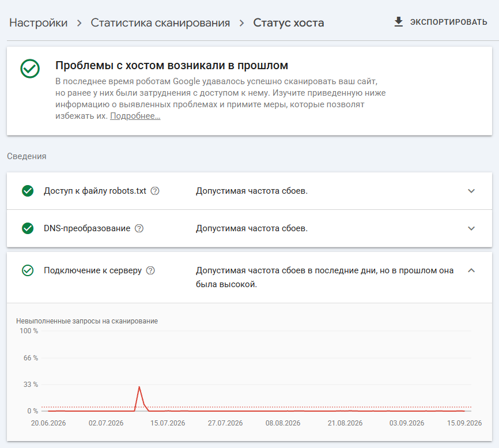Click green check icon for DNS-преобразование
The image size is (499, 448).
pos(28,228)
